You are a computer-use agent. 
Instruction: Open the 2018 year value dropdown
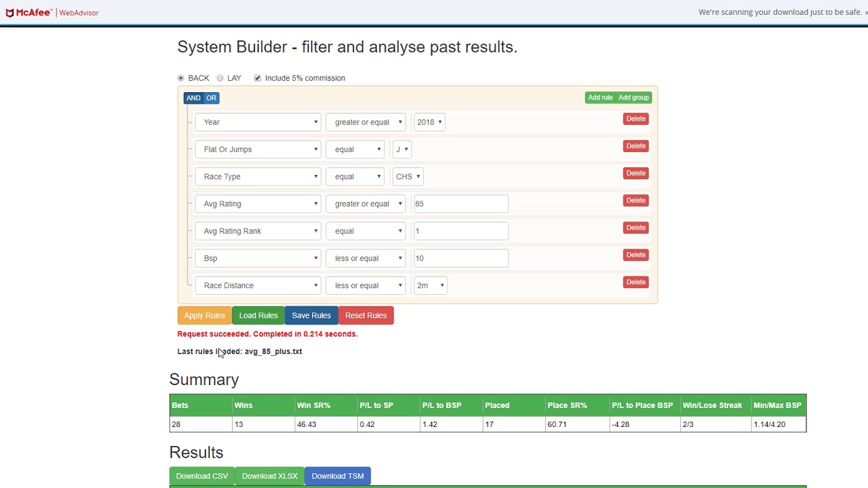tap(429, 122)
